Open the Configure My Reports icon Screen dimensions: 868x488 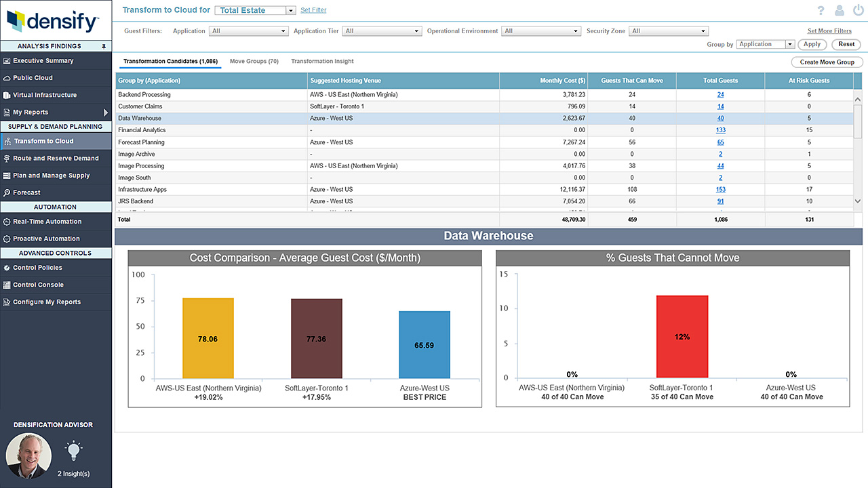7,302
